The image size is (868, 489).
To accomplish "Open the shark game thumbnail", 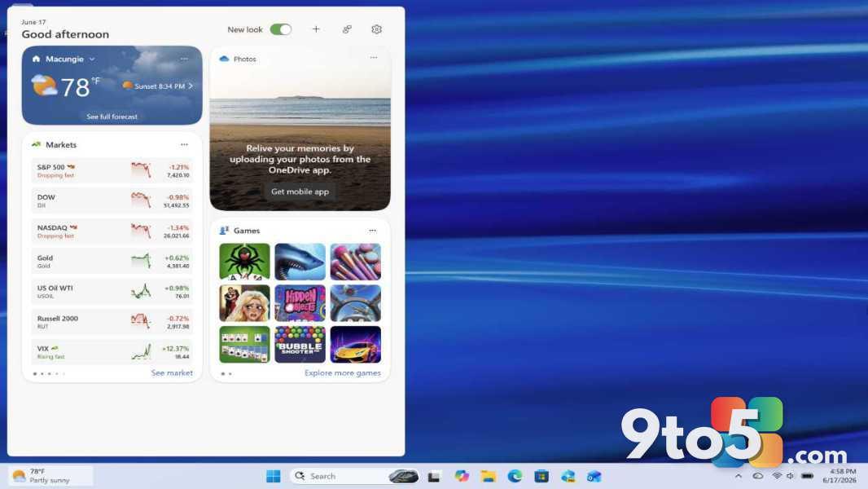I will click(x=300, y=262).
